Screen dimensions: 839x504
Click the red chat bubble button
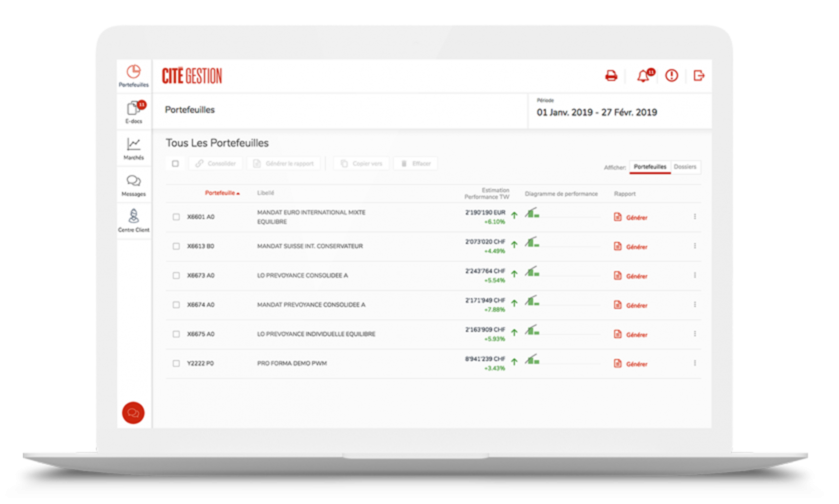(133, 413)
